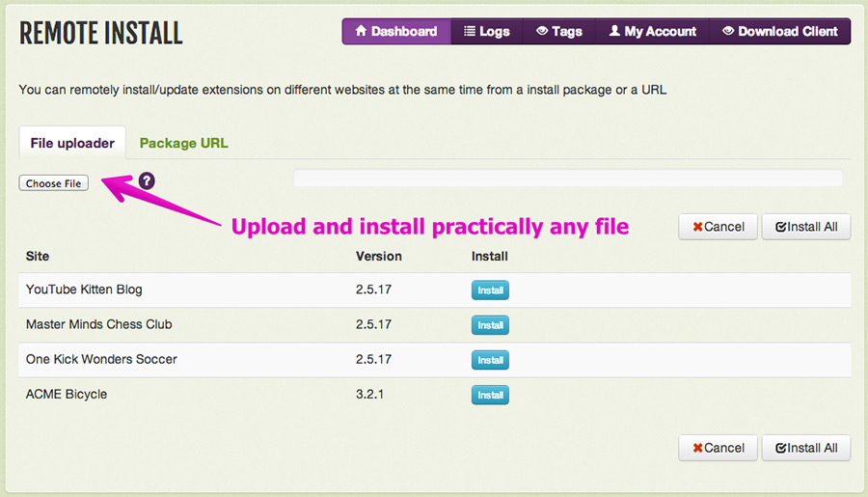Install on One Kick Wonders Soccer
Screen dimensions: 868x497
[490, 360]
